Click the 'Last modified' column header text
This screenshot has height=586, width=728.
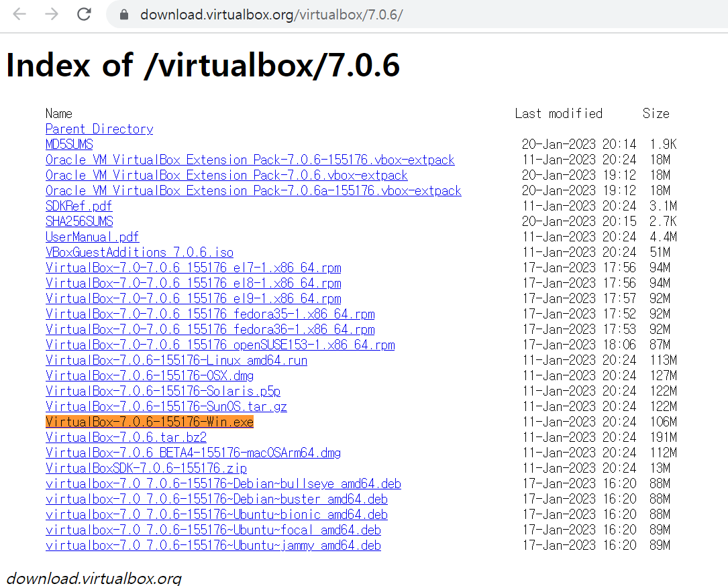click(x=559, y=114)
